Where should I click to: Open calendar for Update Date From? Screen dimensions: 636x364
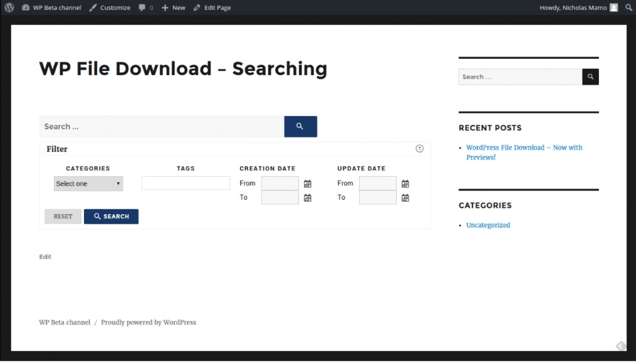405,184
